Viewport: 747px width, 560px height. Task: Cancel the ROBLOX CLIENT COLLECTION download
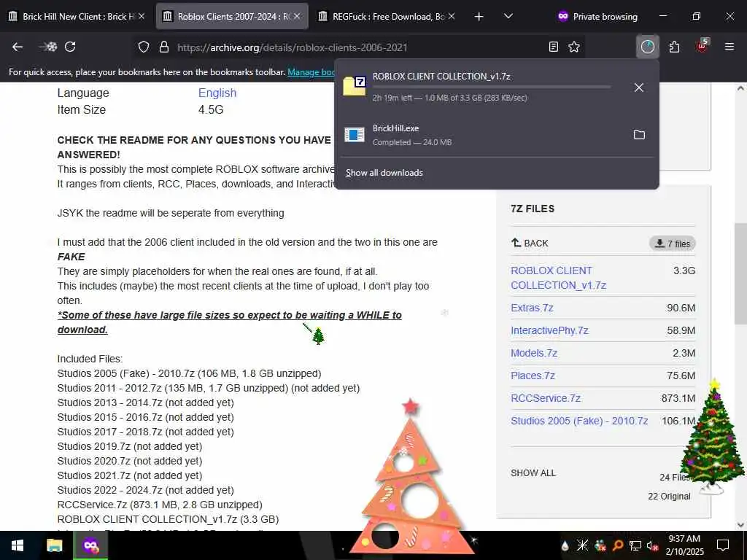[639, 87]
